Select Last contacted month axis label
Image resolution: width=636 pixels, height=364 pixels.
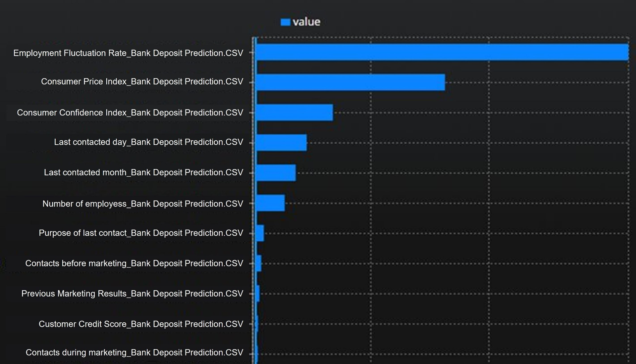pos(143,172)
